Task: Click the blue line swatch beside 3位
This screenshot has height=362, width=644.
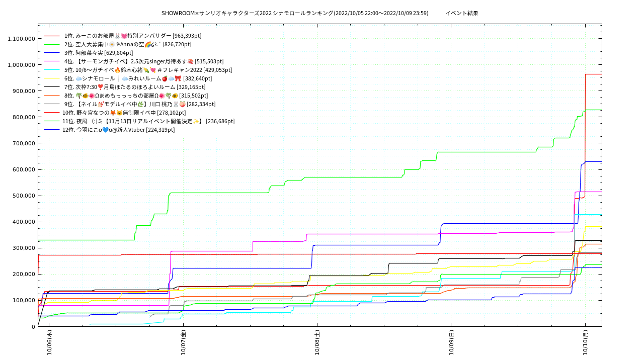Action: pos(52,53)
